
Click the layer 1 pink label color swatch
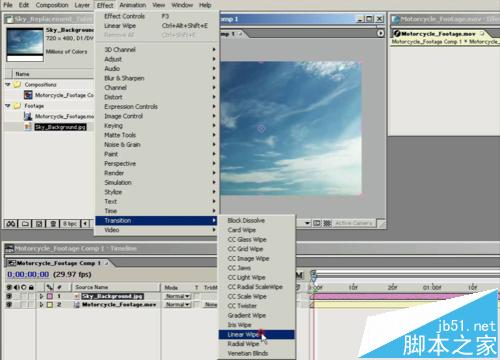click(x=50, y=296)
